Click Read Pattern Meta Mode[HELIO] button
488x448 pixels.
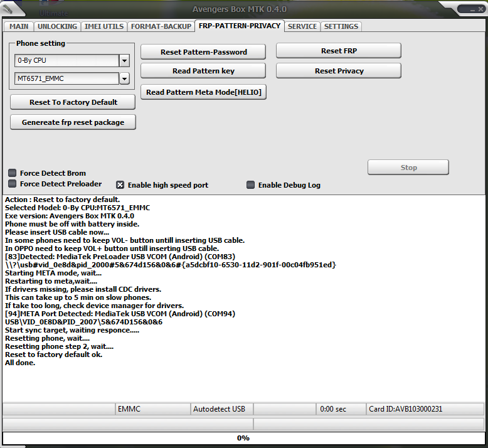point(203,92)
